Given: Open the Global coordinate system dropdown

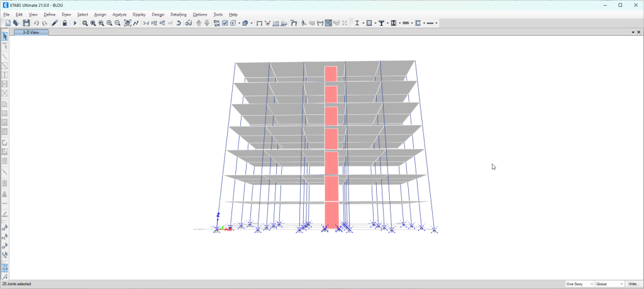Looking at the screenshot, I should coord(609,284).
